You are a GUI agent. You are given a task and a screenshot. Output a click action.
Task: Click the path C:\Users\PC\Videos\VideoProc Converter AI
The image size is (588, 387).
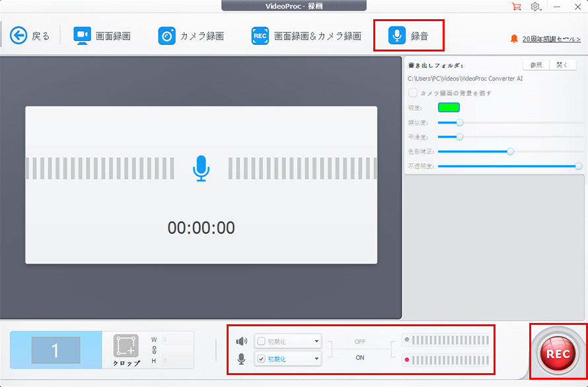[465, 79]
